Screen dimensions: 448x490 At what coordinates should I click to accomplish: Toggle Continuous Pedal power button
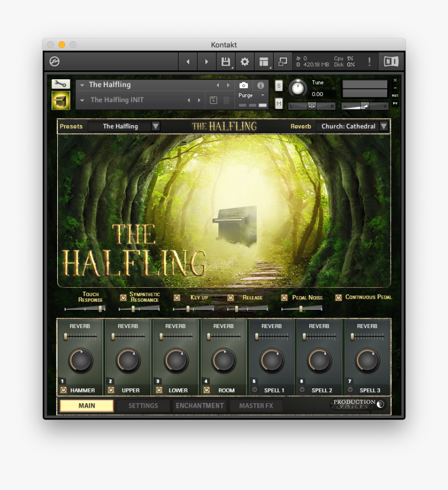(x=338, y=298)
